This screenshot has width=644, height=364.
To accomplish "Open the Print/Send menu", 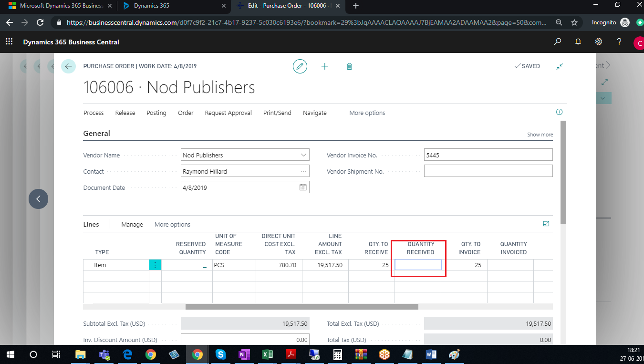I will (x=277, y=113).
